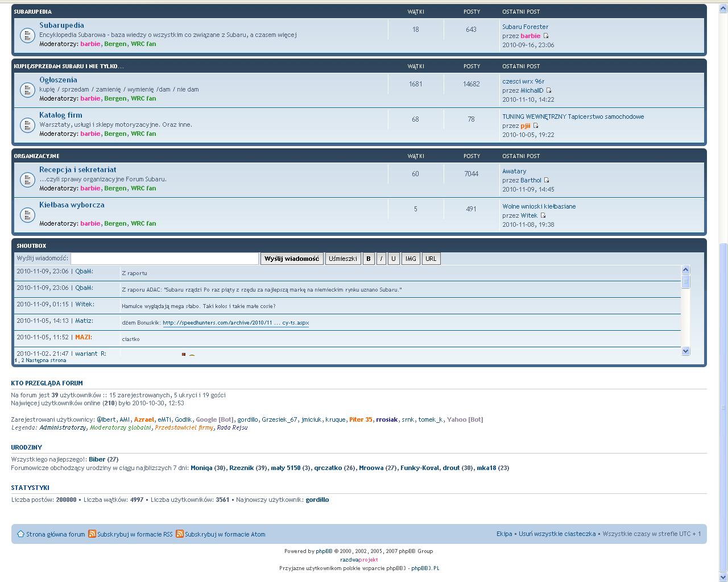Toggle bold B button in shoutbox
The width and height of the screenshot is (728, 582).
(x=368, y=259)
